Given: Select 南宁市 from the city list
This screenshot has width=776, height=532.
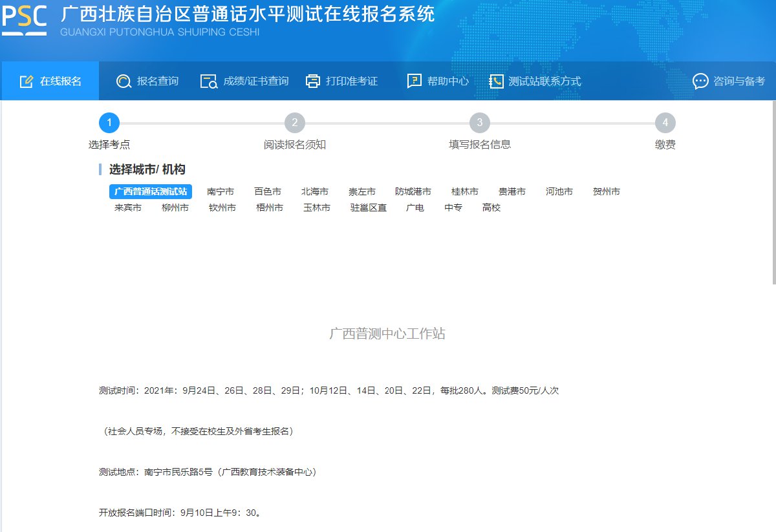Looking at the screenshot, I should [221, 192].
